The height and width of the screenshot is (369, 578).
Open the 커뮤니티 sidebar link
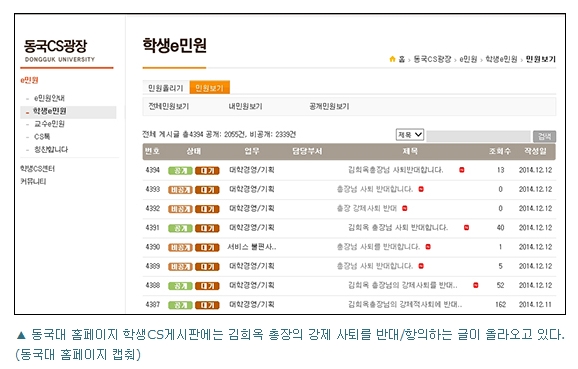(x=33, y=181)
